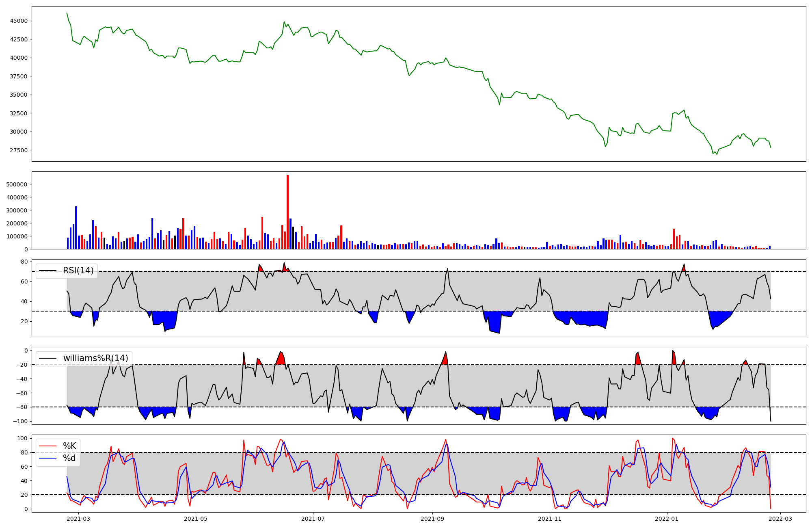Click the 2021-11 x-axis date label

point(550,519)
